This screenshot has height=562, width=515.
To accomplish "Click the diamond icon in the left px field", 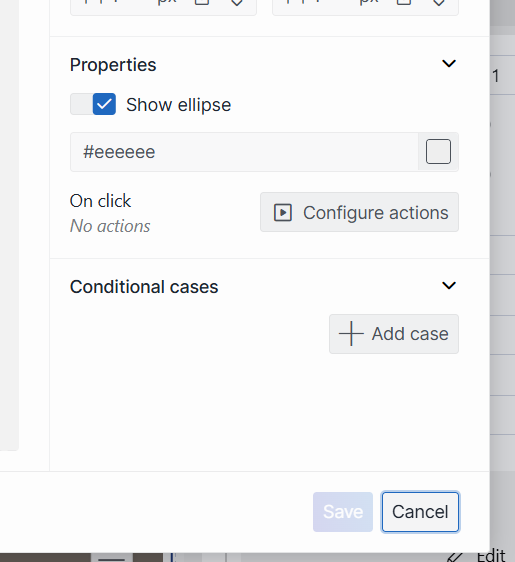I will pyautogui.click(x=237, y=3).
